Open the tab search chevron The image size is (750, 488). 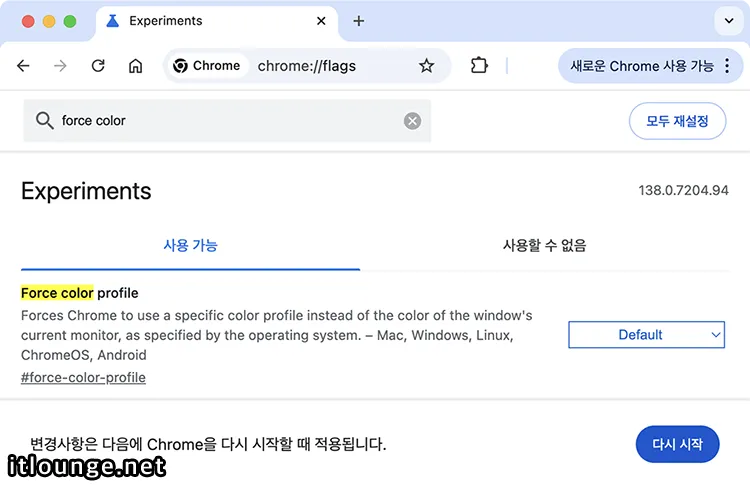pos(729,21)
